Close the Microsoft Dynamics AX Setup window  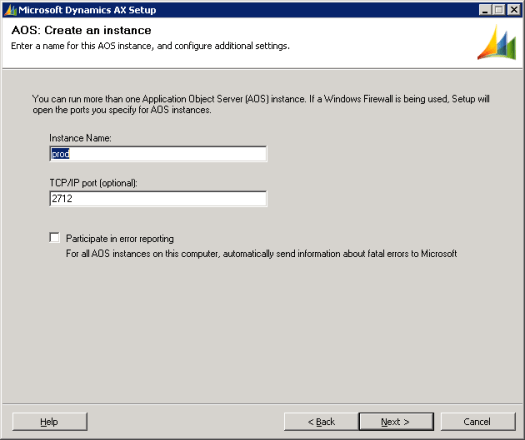[514, 10]
